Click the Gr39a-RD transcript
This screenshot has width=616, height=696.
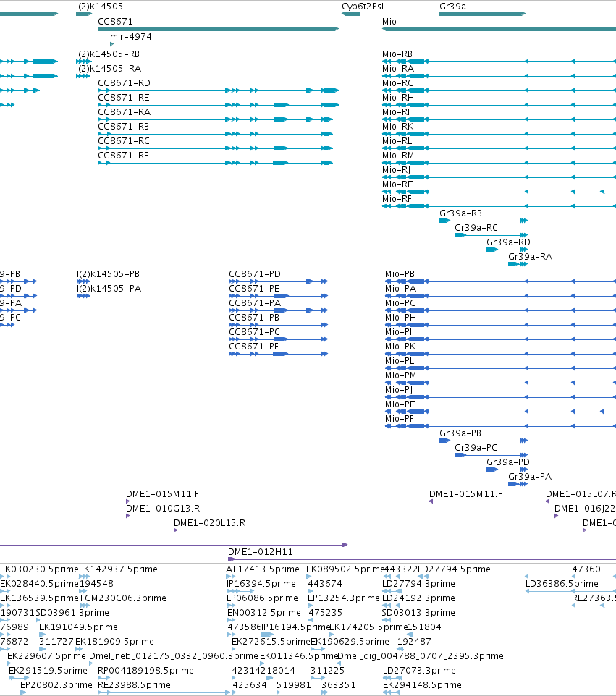click(x=507, y=250)
